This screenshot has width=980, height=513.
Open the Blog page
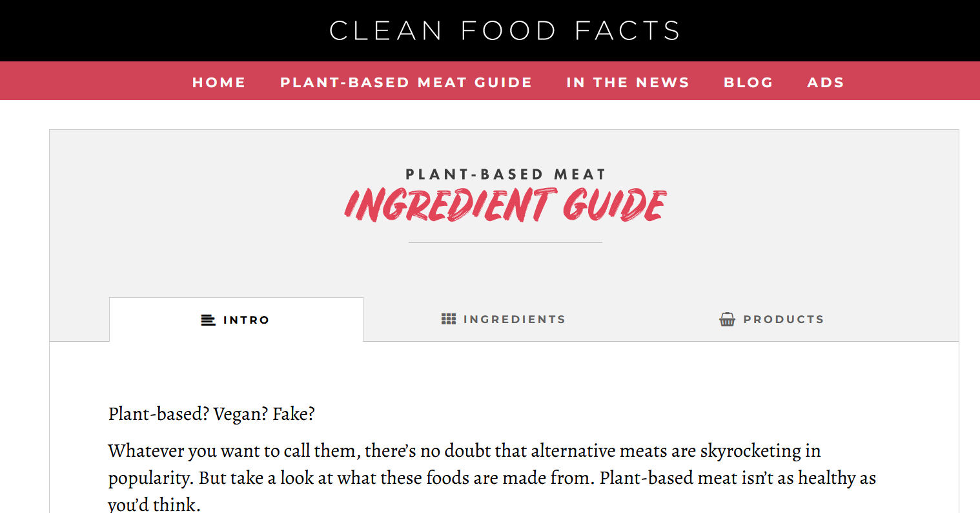(748, 82)
